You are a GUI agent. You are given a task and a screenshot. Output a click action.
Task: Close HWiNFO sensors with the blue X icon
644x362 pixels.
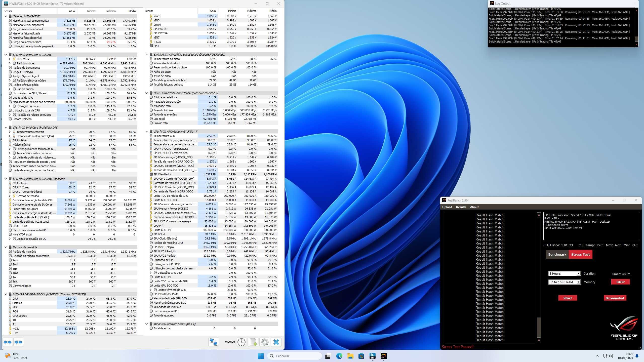(x=276, y=342)
